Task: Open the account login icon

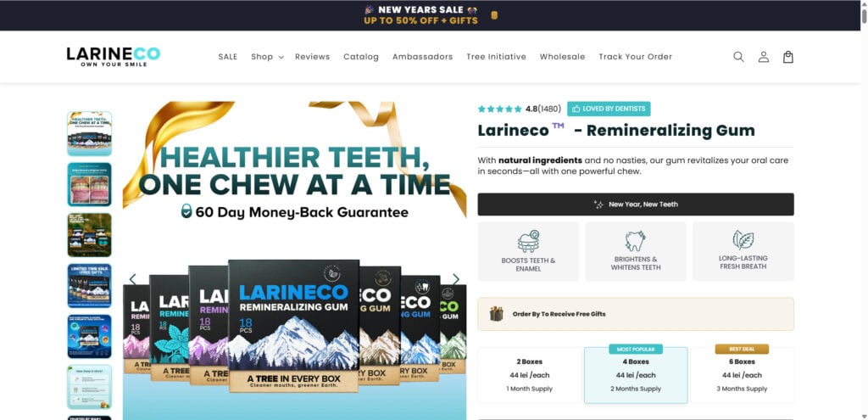Action: coord(764,57)
